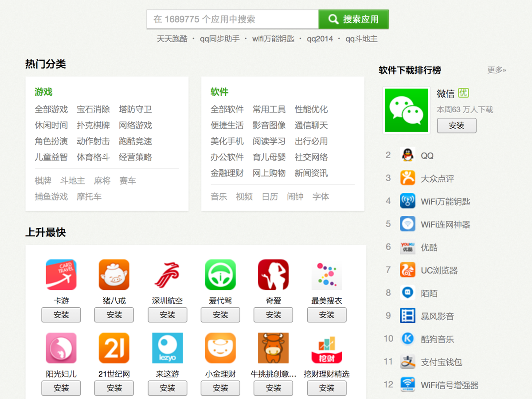The height and width of the screenshot is (399, 532).
Task: Browse the 塔防守卫 game category
Action: click(x=135, y=109)
